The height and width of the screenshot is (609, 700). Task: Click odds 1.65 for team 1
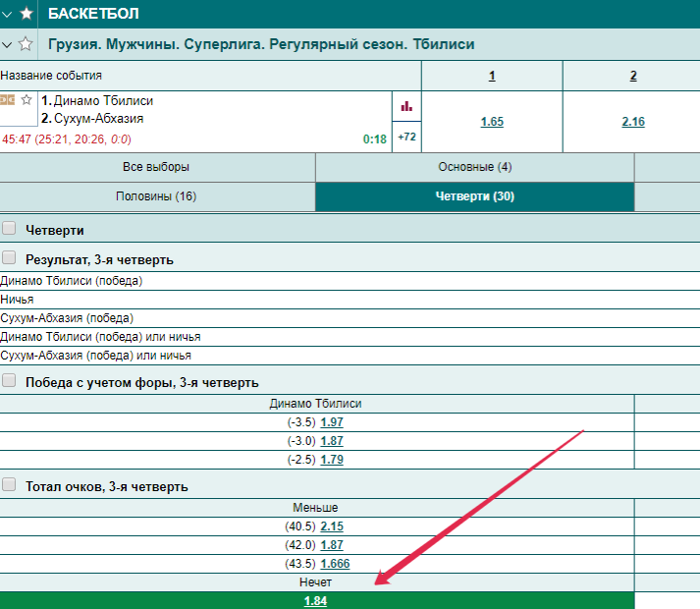[492, 122]
